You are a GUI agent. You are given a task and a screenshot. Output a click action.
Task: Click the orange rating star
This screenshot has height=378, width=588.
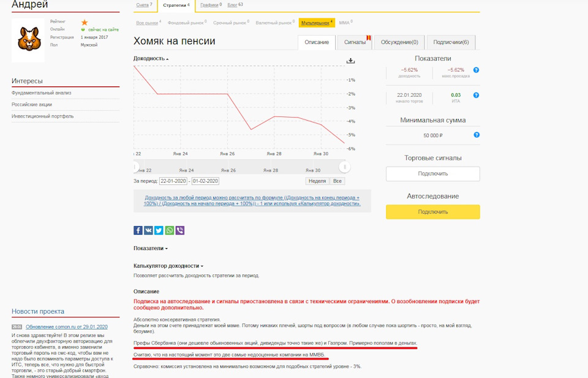pyautogui.click(x=85, y=22)
